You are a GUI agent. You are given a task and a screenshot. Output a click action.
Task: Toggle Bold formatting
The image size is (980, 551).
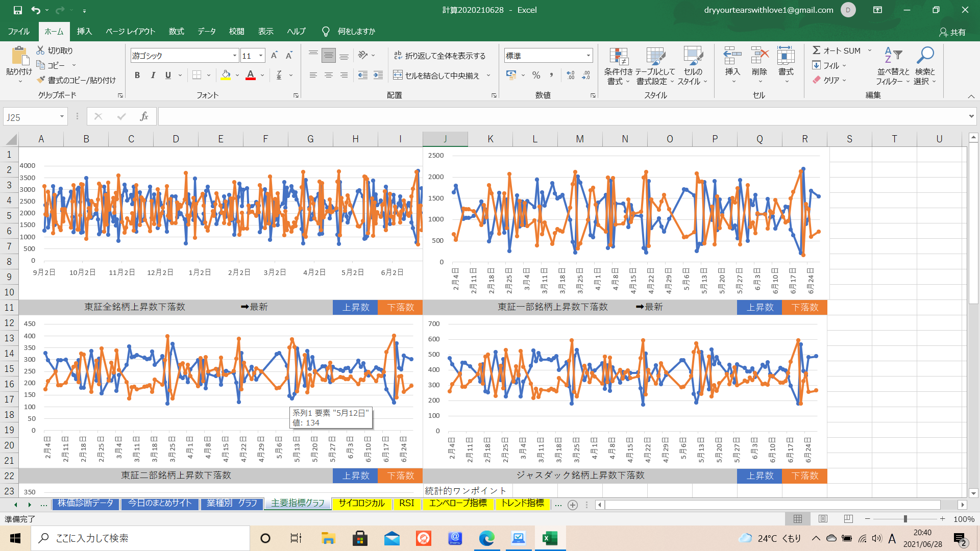(x=137, y=76)
